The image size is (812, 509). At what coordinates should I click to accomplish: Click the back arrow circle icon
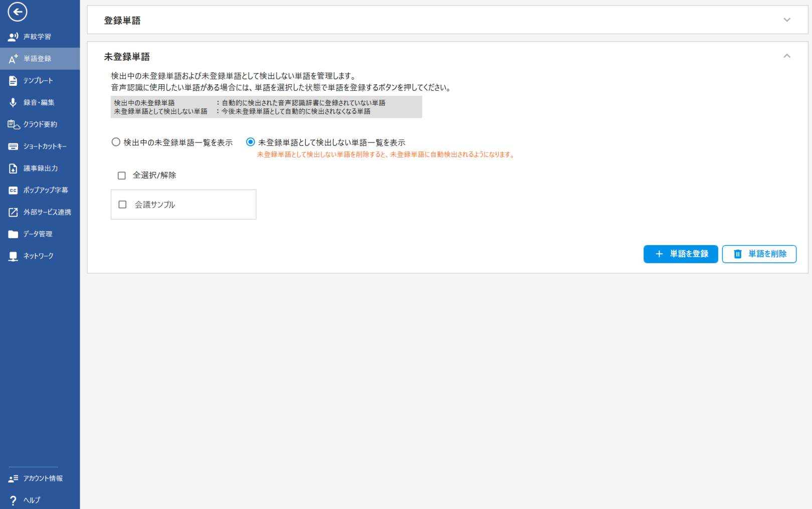point(17,12)
